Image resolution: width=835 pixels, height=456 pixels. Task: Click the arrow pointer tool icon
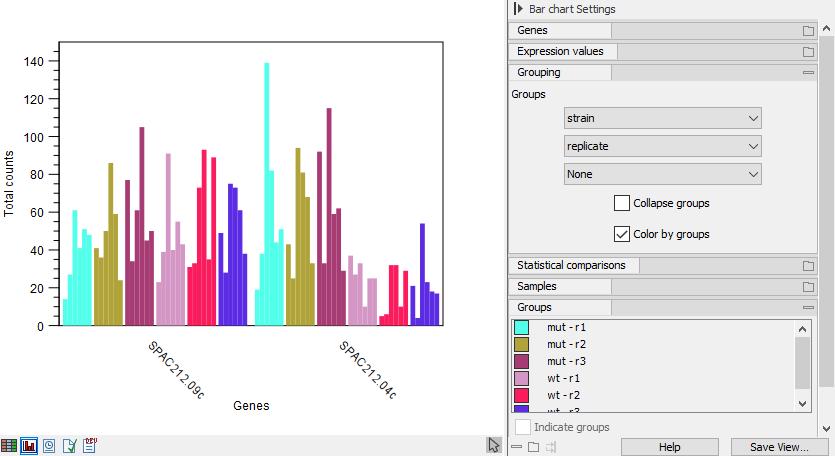493,445
